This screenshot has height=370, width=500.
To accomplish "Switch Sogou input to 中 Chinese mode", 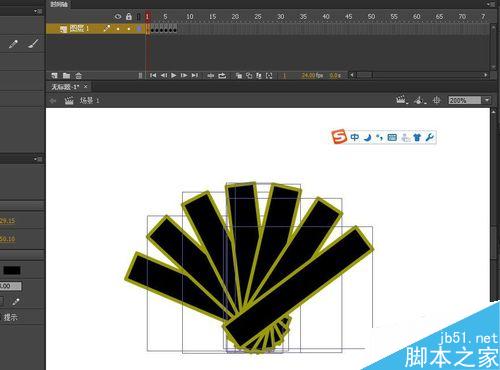I will tap(355, 137).
